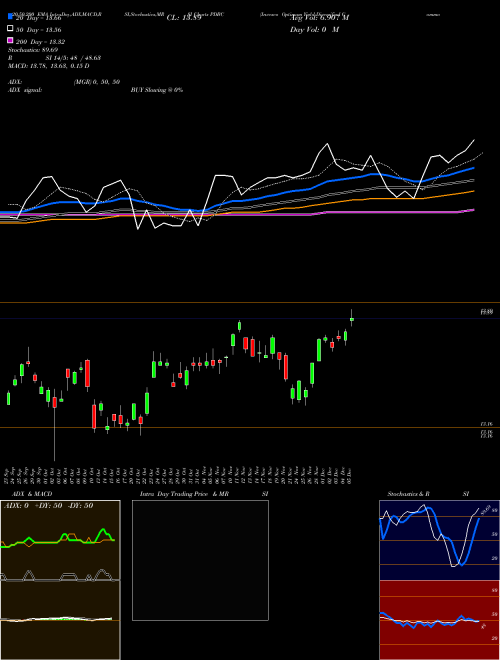Click the 'Day Vol: 0 M' value
Viewport: 500px width, 660px height.
click(x=314, y=30)
